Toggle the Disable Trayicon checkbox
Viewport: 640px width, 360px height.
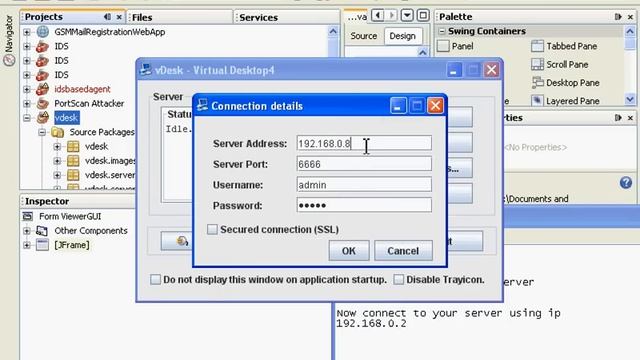pyautogui.click(x=399, y=280)
